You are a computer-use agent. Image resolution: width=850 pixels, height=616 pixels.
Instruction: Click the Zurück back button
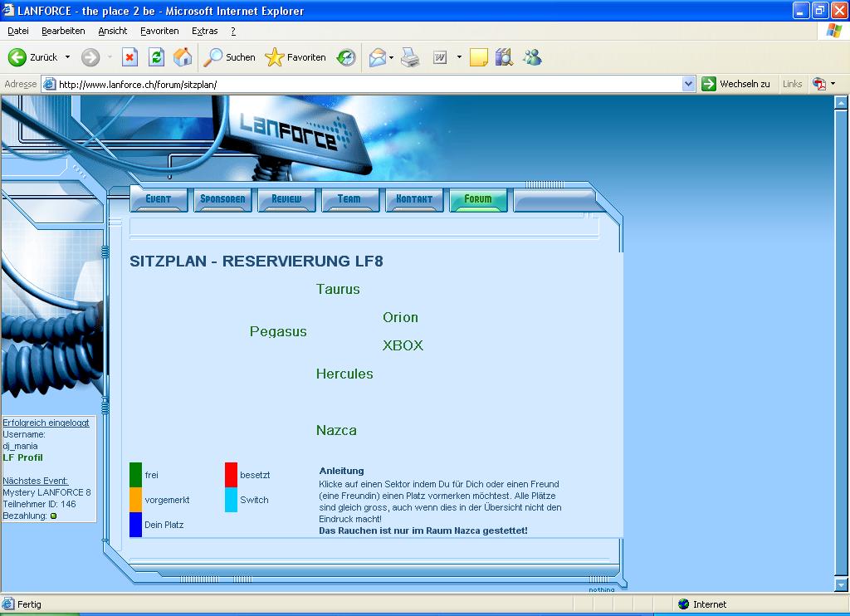pyautogui.click(x=33, y=57)
